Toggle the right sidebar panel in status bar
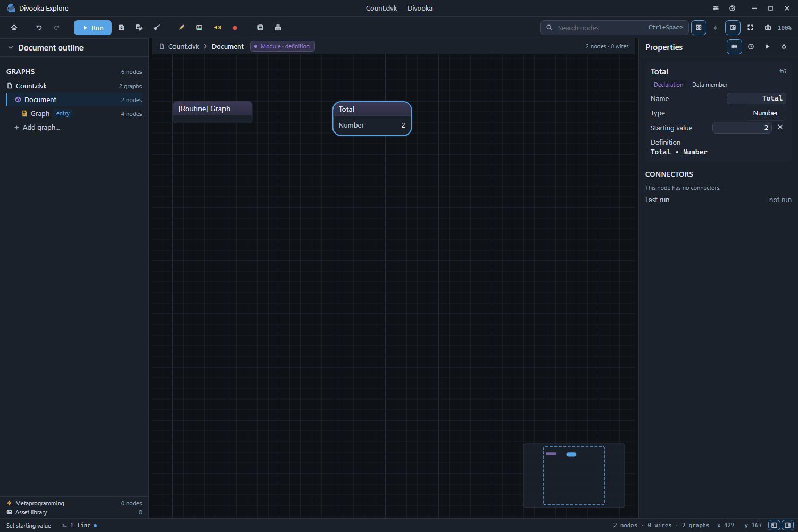The image size is (798, 532). (x=787, y=525)
